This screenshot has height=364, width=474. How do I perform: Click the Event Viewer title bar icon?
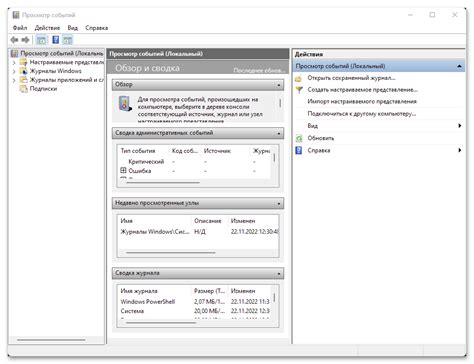coord(16,15)
